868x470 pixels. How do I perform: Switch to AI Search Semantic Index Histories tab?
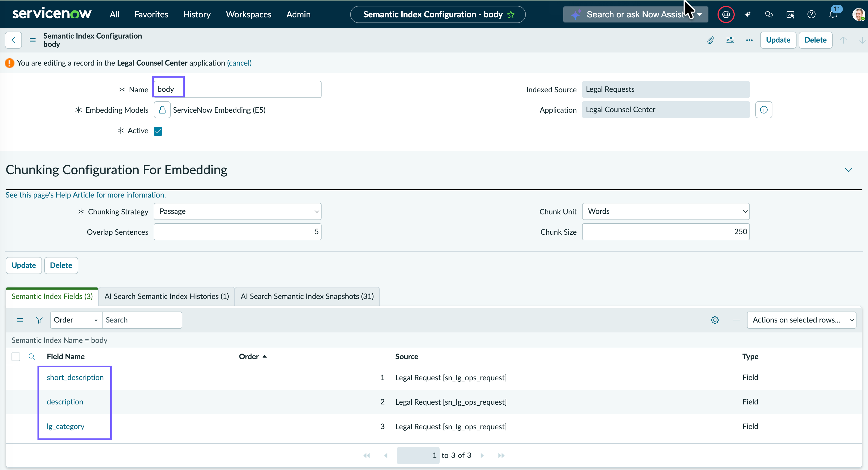click(167, 297)
